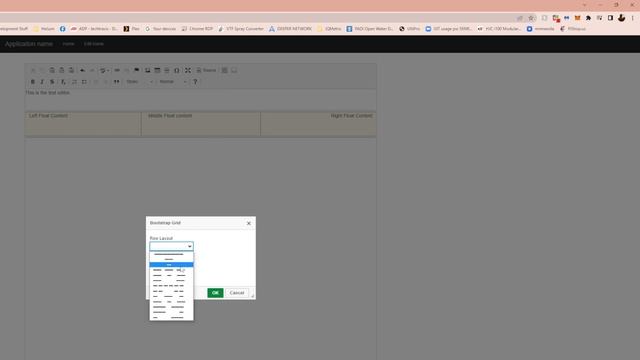The height and width of the screenshot is (360, 640).
Task: Open the Facebook bookmark icon
Action: [x=62, y=29]
